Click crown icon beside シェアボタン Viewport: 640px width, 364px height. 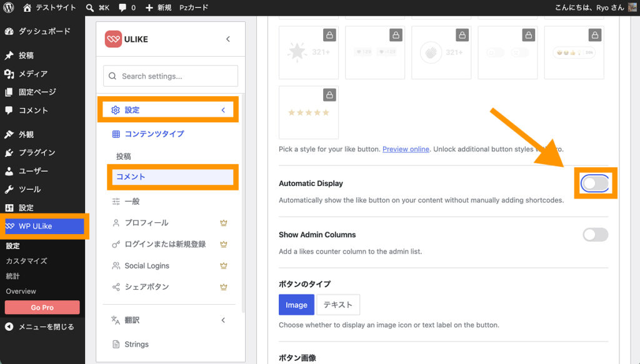(224, 287)
